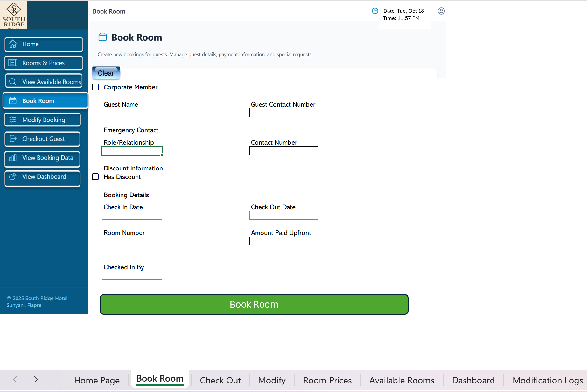The image size is (587, 392).
Task: Go to Checkout Guest in the sidebar
Action: click(42, 139)
